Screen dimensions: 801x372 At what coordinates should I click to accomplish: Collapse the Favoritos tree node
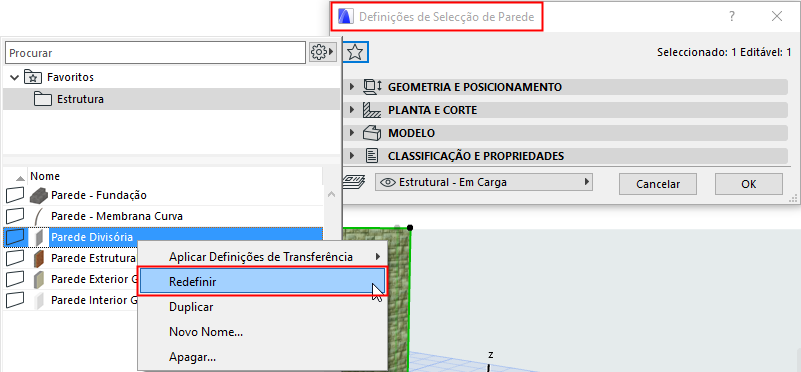[x=14, y=78]
